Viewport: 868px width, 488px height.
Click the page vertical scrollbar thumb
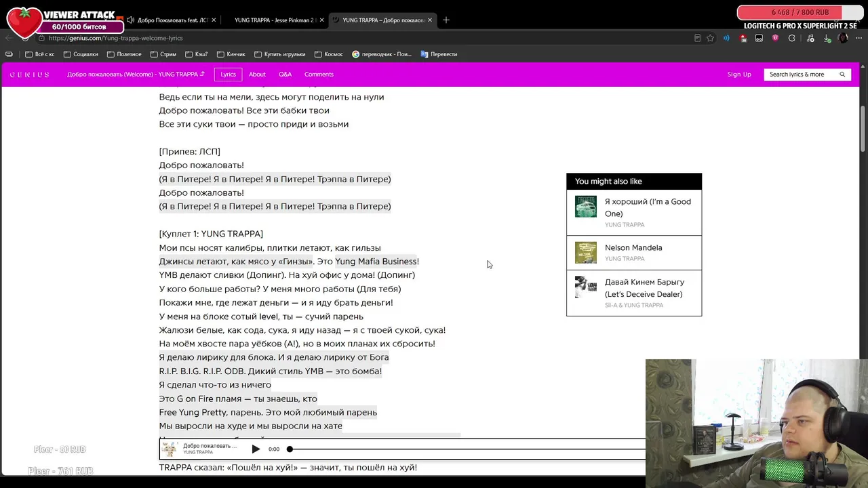[863, 129]
